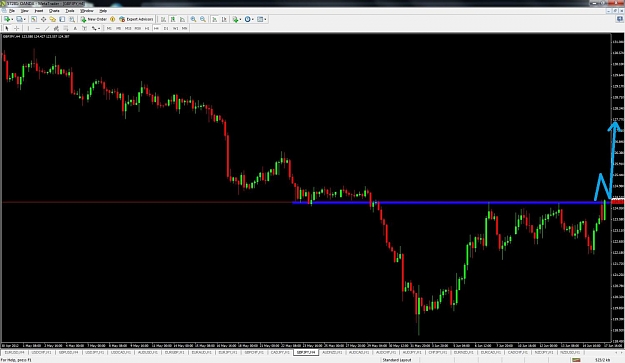Switch to the AUDNZD,H1 chart tab
625x363 pixels.
click(x=332, y=352)
